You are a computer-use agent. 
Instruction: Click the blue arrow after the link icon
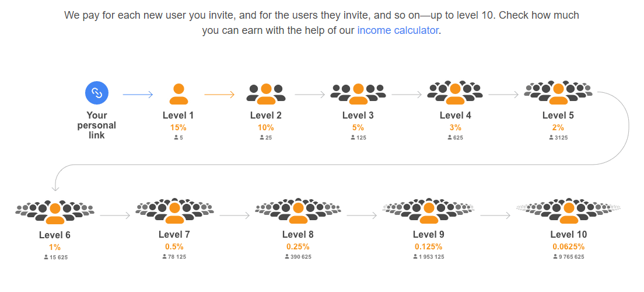(138, 95)
